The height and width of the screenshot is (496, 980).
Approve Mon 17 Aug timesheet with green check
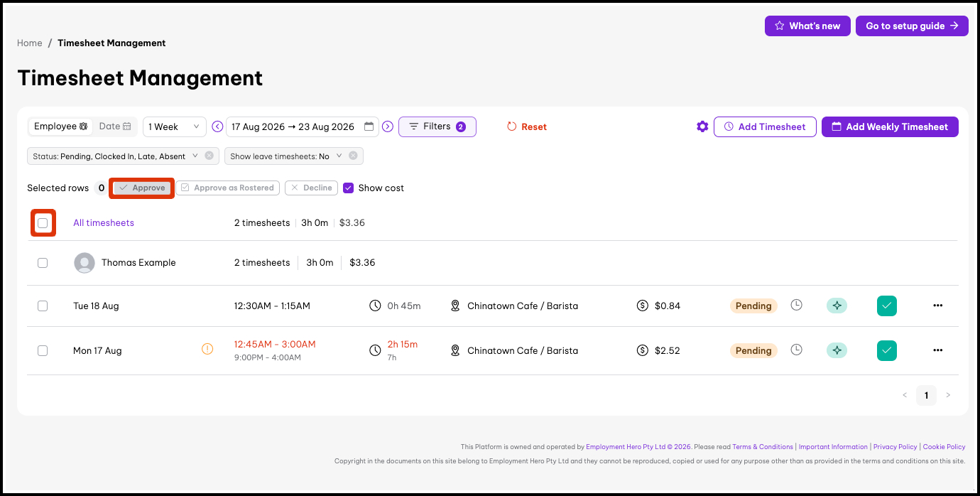(887, 350)
